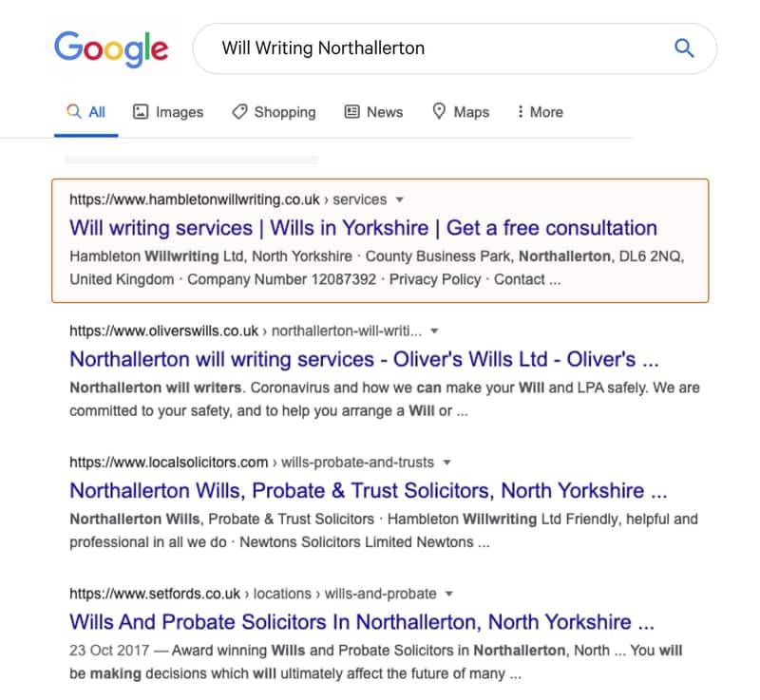Click the blue search magnifier icon
Image resolution: width=760 pixels, height=700 pixels.
tap(684, 47)
